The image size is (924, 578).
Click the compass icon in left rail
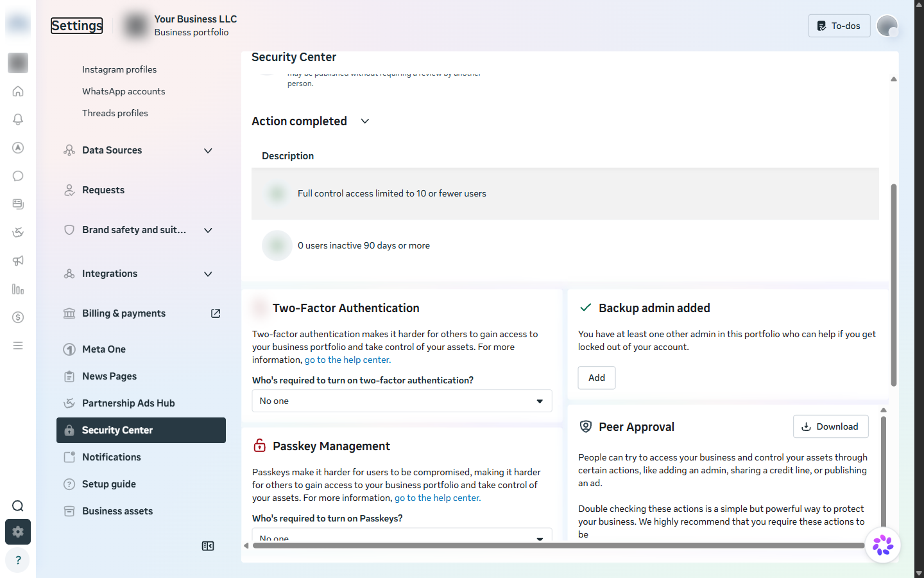click(x=18, y=148)
